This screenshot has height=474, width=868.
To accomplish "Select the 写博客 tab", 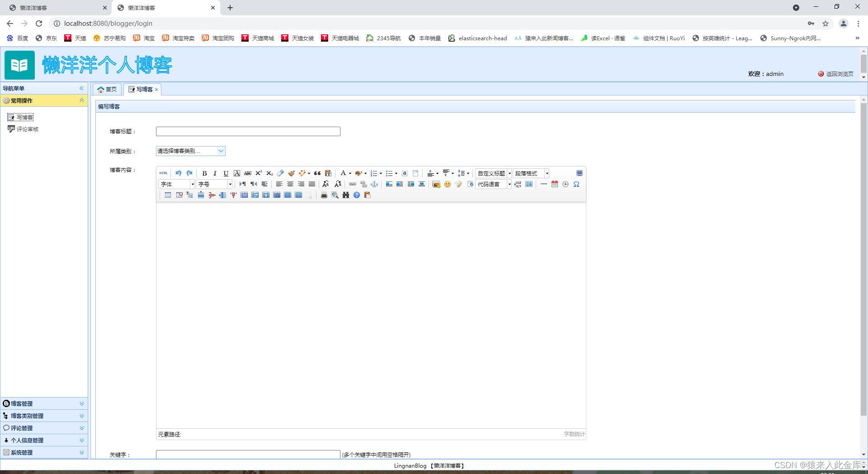I will coord(141,90).
